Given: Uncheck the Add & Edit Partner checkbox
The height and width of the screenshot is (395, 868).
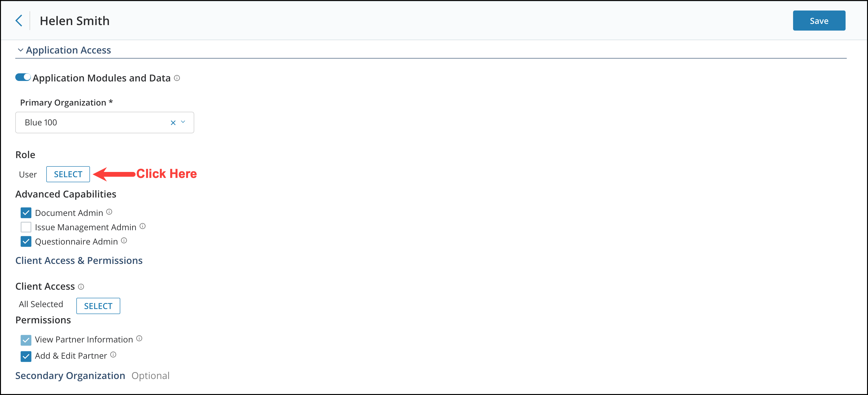Looking at the screenshot, I should 26,356.
